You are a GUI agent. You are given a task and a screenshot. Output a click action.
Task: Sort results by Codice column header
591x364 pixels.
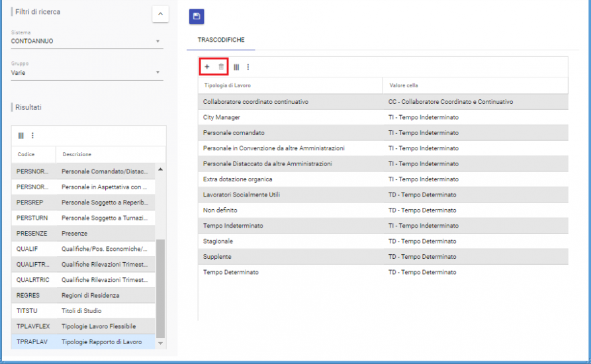pos(26,154)
